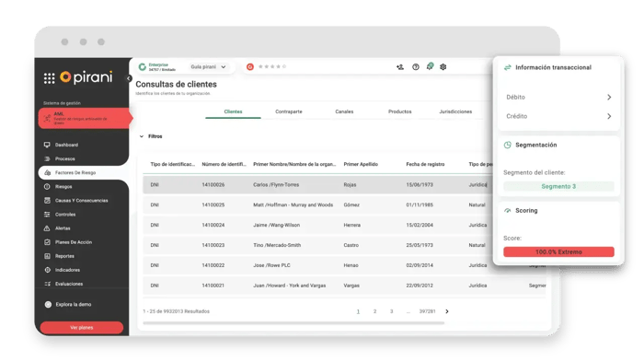Screen dimensions: 644x362
Task: Open notifications bell icon
Action: pos(430,66)
